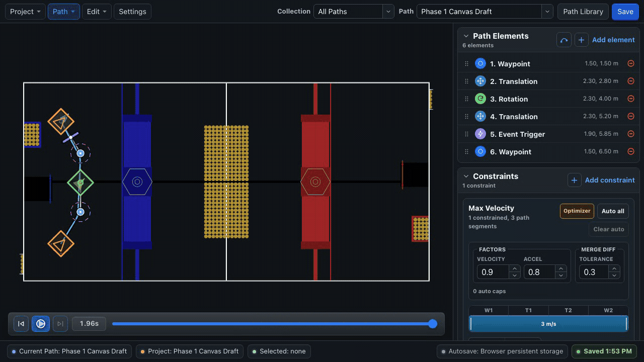Image resolution: width=644 pixels, height=362 pixels.
Task: Click the Waypoint icon in row 6
Action: pos(480,152)
